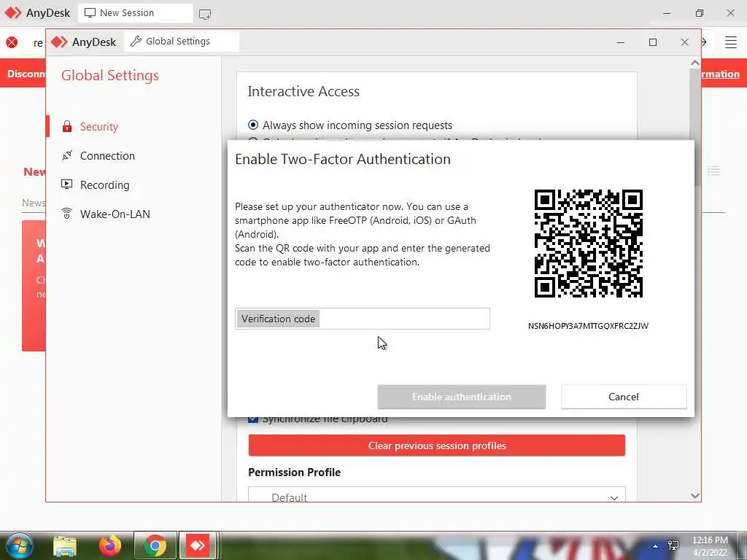Click into the Verification code field
The image size is (747, 560).
[362, 319]
